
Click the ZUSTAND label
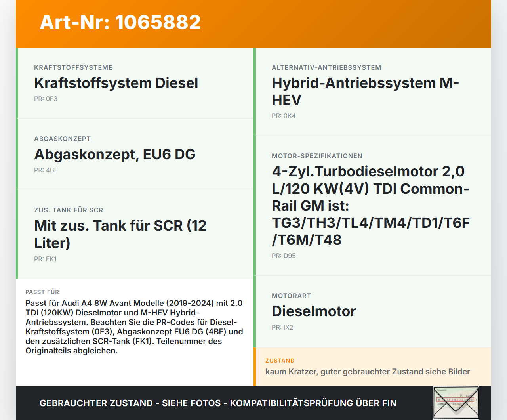pos(280,361)
